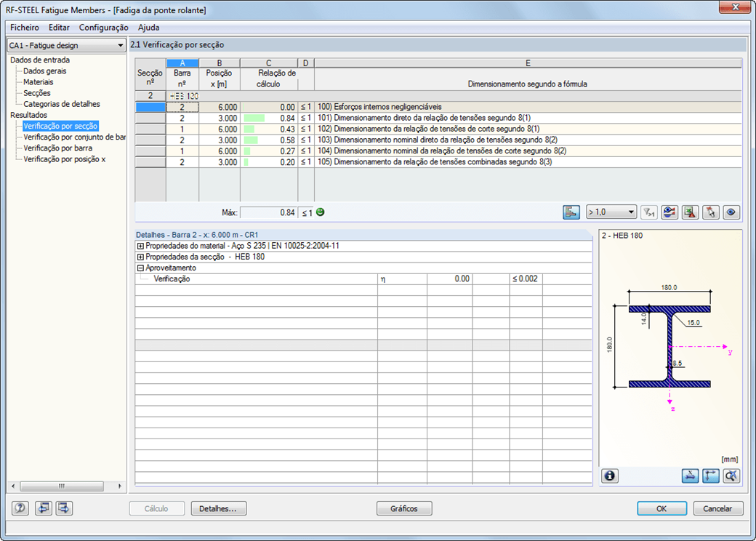
Task: Click the filter exceeding rows funnel icon
Action: (649, 212)
